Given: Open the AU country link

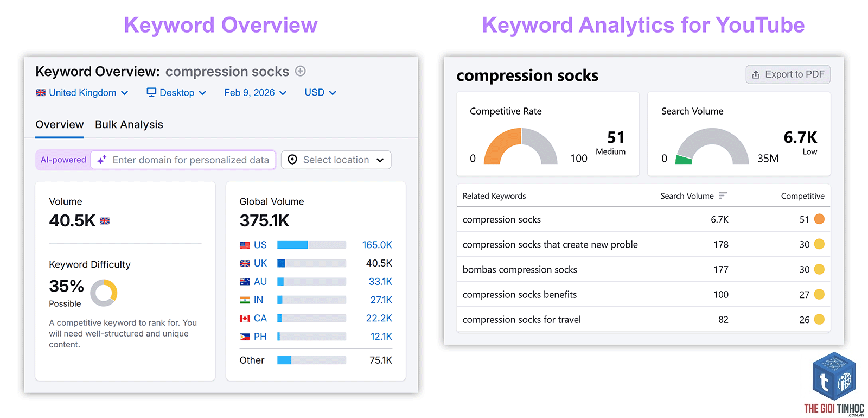Looking at the screenshot, I should click(260, 282).
